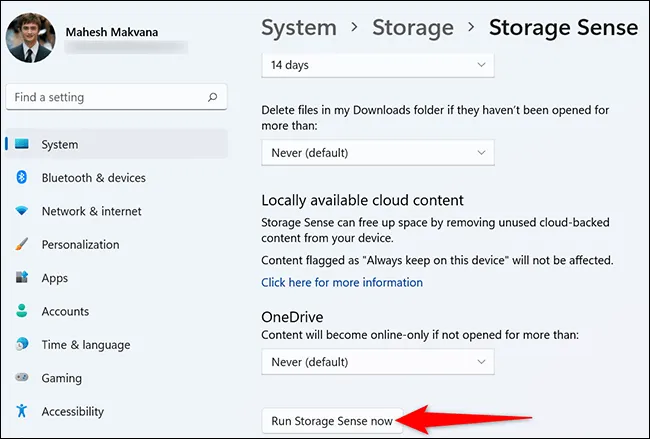Click the Accessibility figure icon

click(20, 411)
